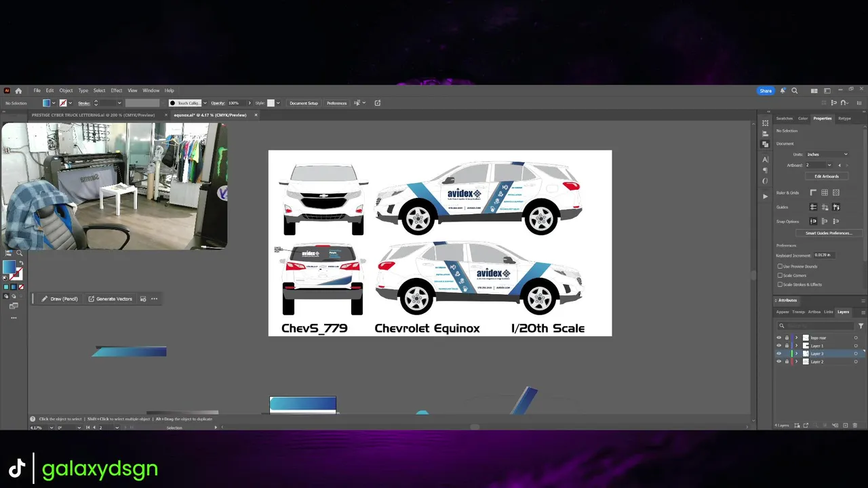
Task: Click the delete layer trash icon
Action: coord(854,426)
